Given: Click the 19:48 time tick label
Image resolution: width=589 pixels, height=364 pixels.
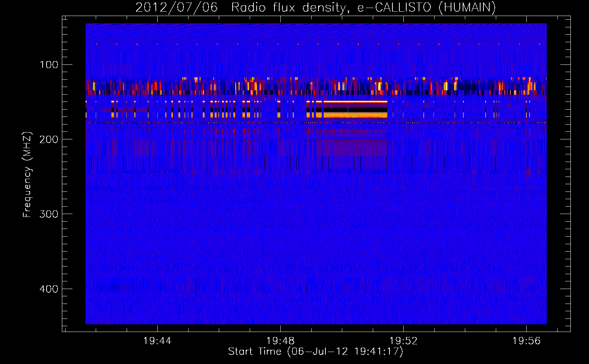Looking at the screenshot, I should tap(280, 341).
